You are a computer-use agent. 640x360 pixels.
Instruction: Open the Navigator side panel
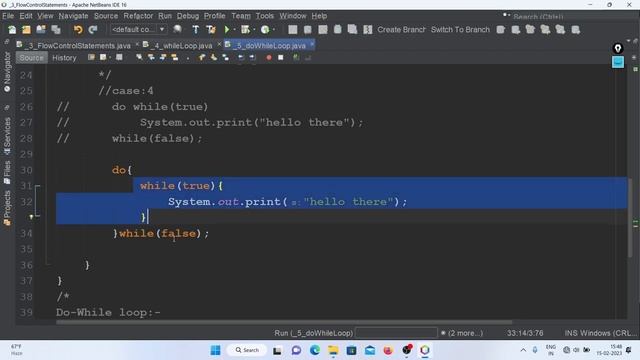click(7, 72)
